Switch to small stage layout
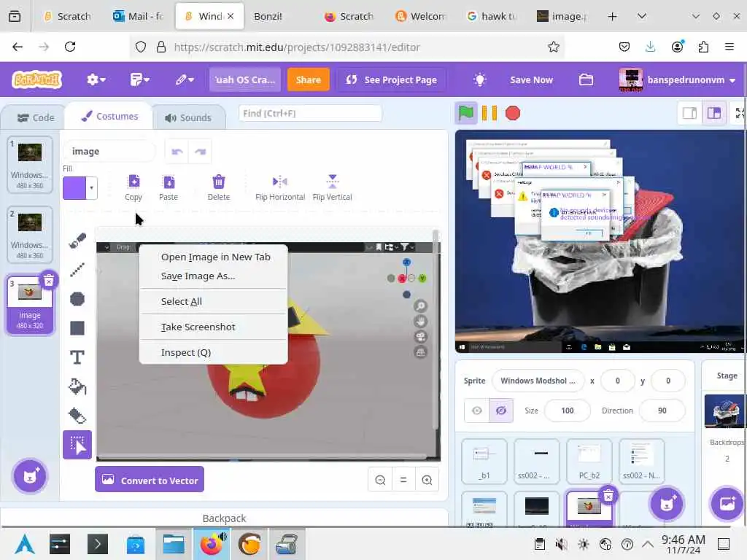 pos(689,113)
